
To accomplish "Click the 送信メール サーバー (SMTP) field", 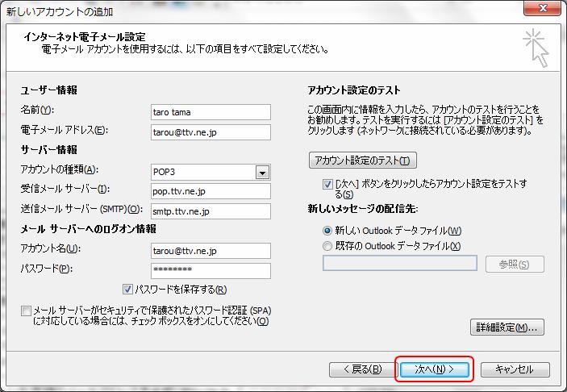I will click(x=211, y=211).
